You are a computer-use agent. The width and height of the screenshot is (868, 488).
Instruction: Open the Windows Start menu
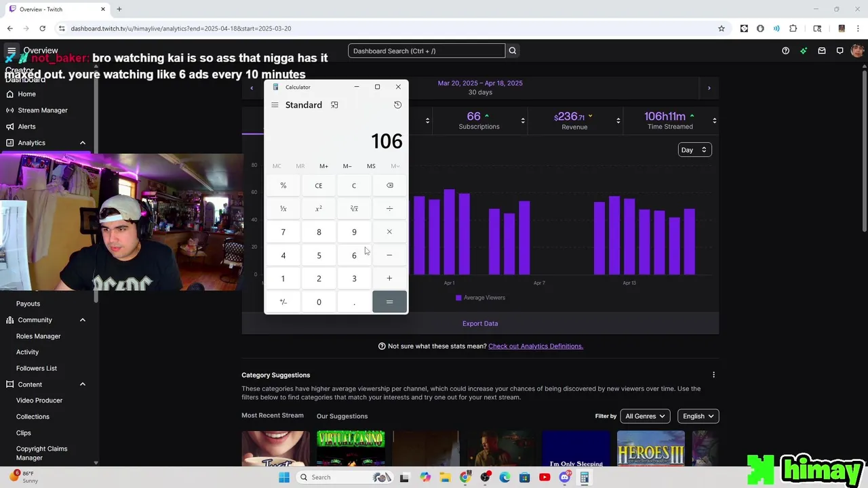[284, 477]
